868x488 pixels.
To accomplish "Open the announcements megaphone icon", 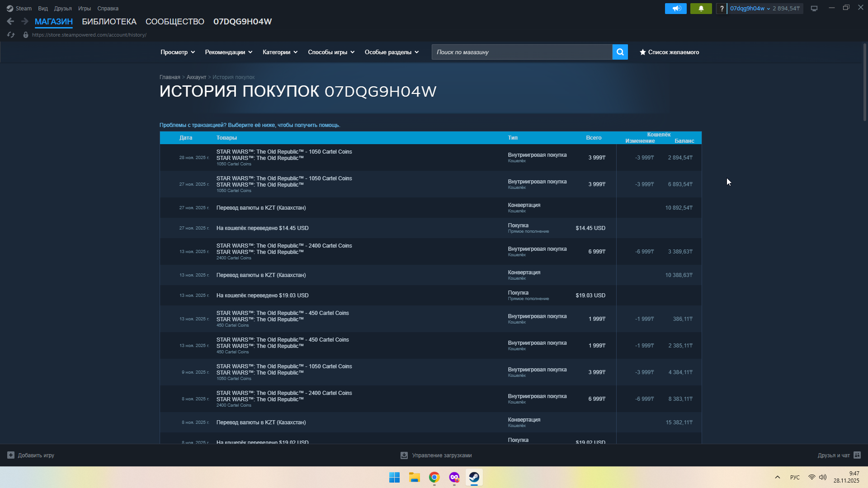I will (676, 9).
